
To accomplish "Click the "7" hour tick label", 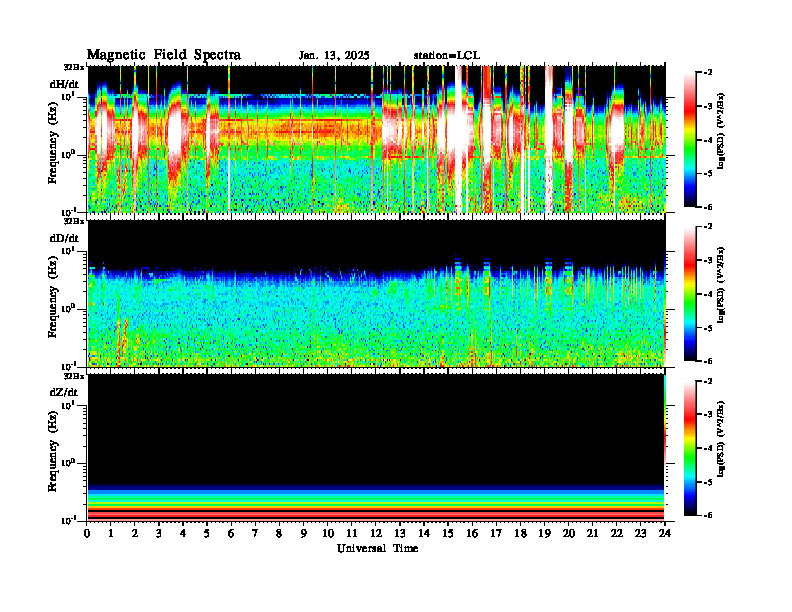I will pyautogui.click(x=255, y=534).
